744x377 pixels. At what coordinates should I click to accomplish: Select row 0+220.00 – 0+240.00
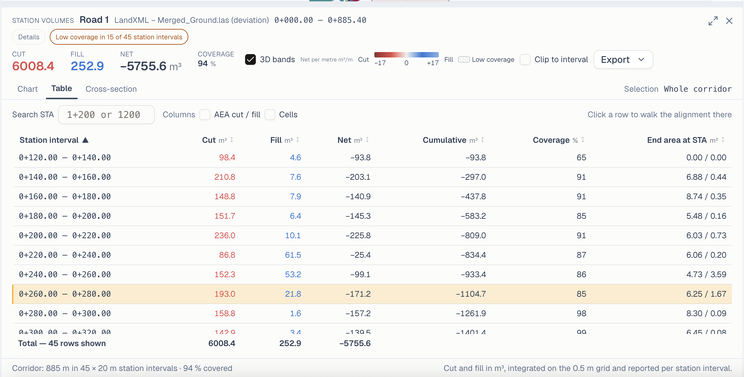click(372, 255)
